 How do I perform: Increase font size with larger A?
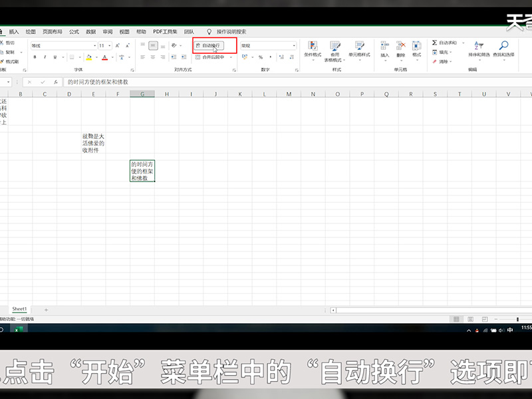tap(118, 45)
